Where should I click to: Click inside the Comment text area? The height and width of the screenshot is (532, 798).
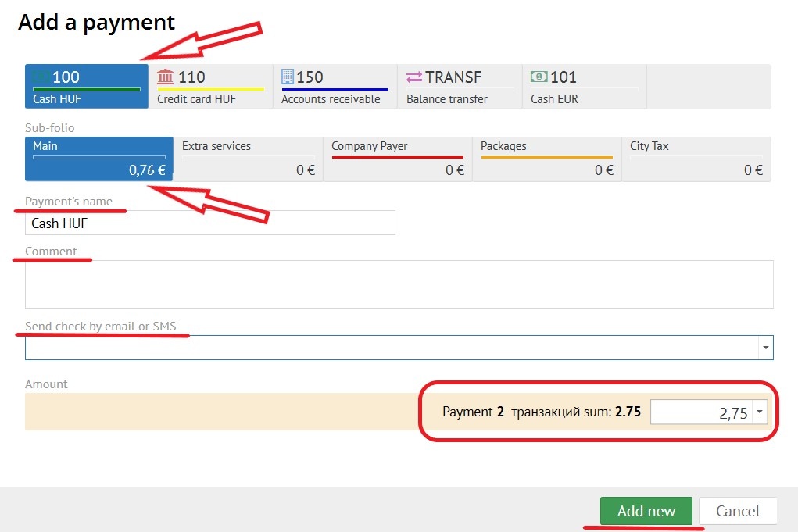coord(399,284)
